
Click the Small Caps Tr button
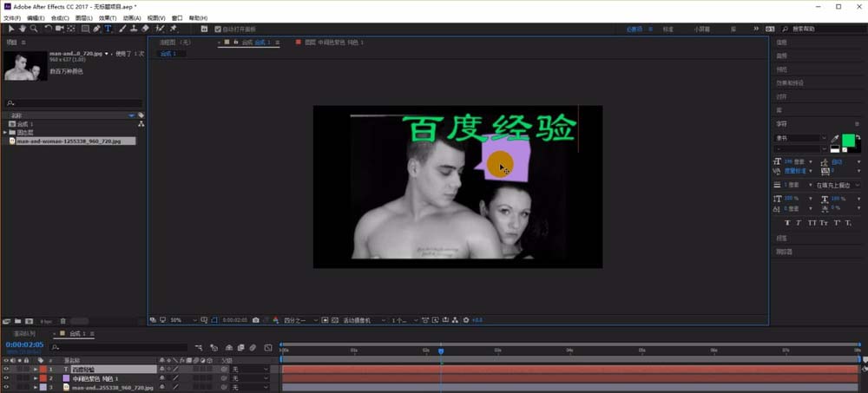824,223
